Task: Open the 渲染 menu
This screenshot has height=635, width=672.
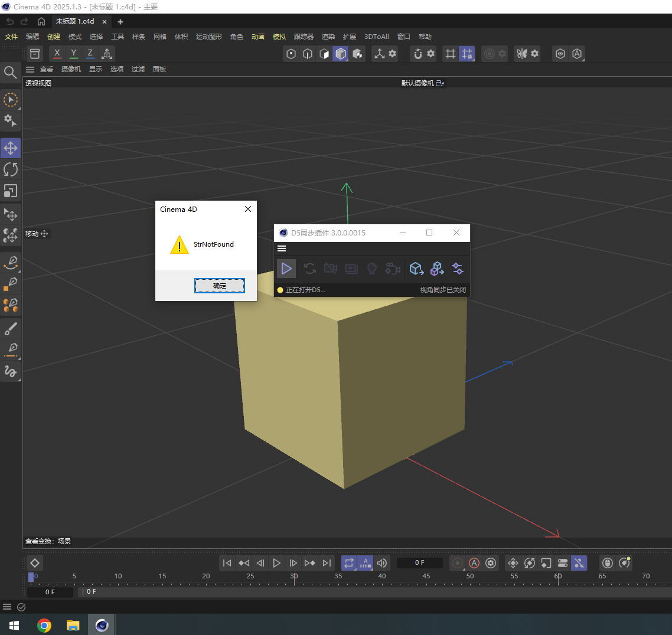Action: click(328, 37)
